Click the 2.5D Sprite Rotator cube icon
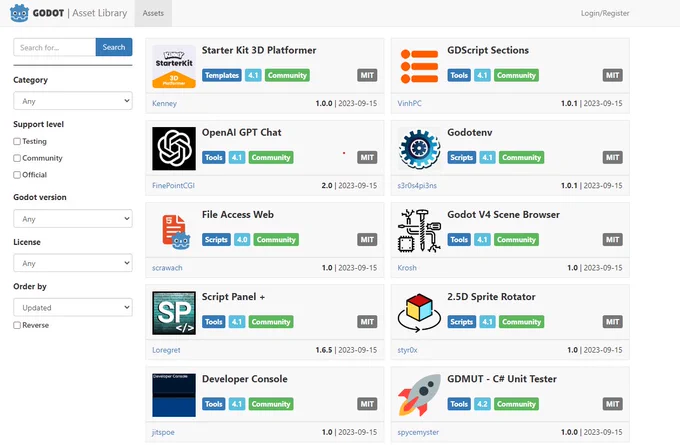The image size is (680, 445). coord(419,313)
